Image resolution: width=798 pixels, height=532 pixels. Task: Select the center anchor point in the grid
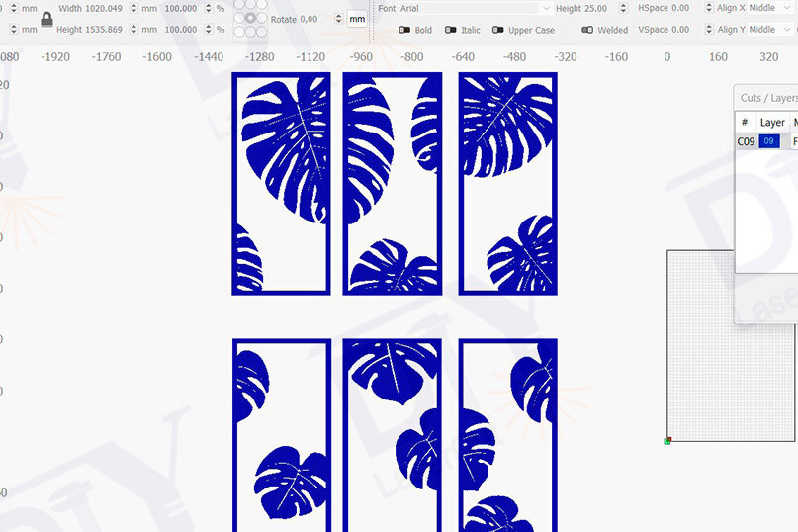coord(251,18)
